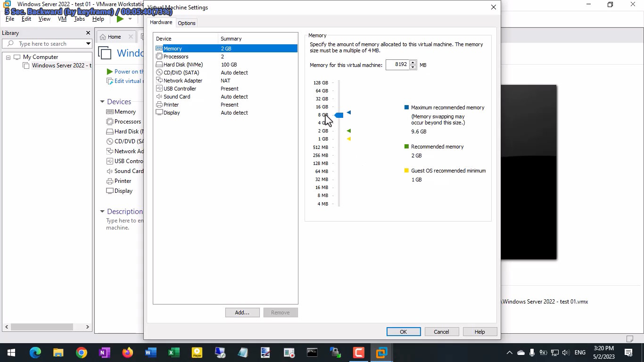
Task: Click the memory MB input field
Action: pos(397,65)
